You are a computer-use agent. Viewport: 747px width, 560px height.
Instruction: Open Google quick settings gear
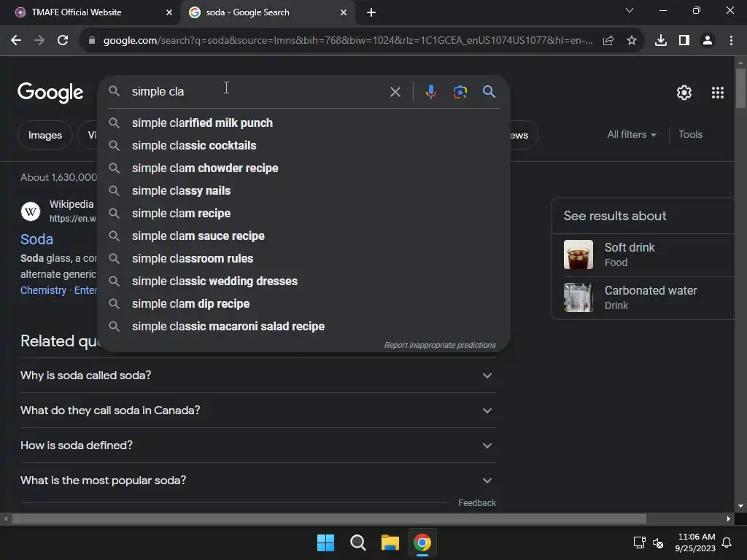click(x=684, y=93)
